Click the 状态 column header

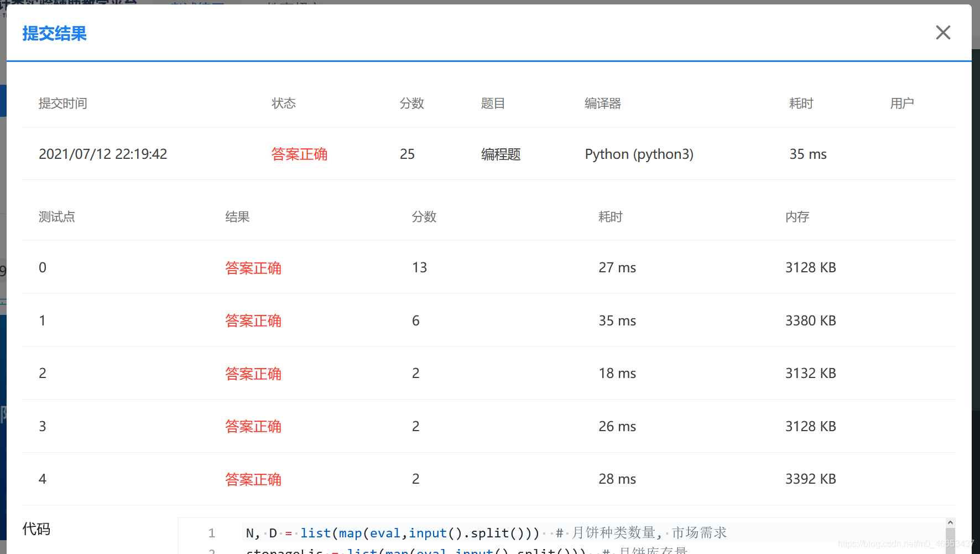tap(283, 103)
